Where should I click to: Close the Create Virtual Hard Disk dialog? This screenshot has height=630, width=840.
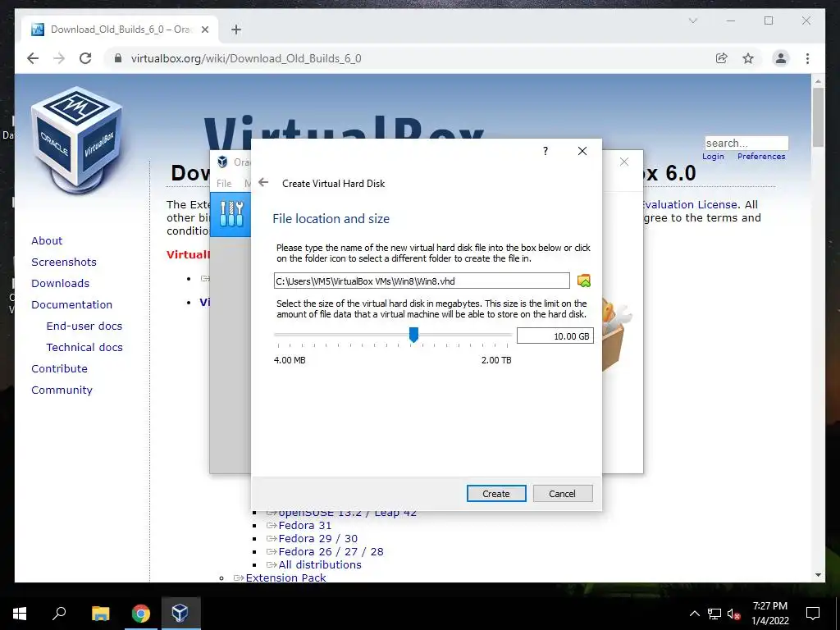(x=582, y=151)
